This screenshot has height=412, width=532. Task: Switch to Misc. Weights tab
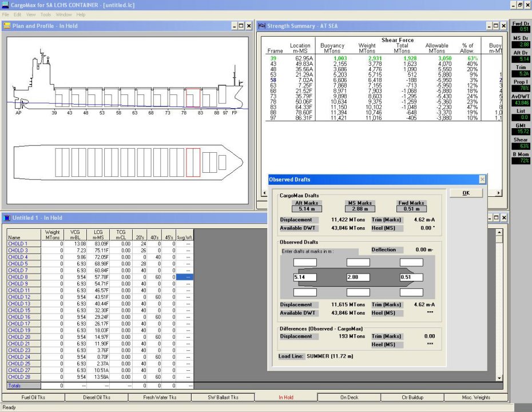point(476,397)
